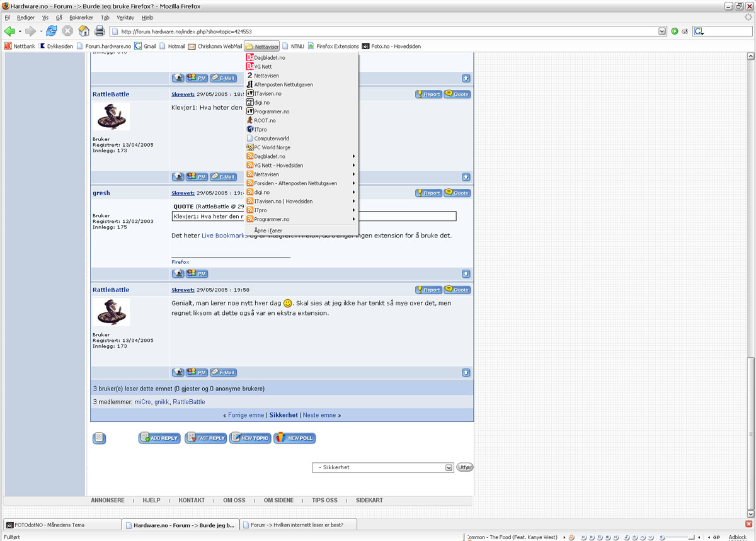
Task: Click go-to-top arrow under gresh's post
Action: [x=466, y=274]
